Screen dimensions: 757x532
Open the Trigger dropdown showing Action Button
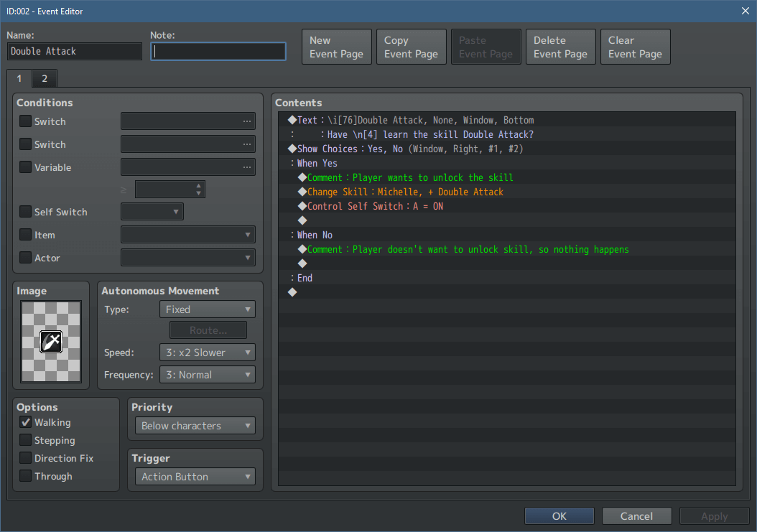click(x=195, y=476)
